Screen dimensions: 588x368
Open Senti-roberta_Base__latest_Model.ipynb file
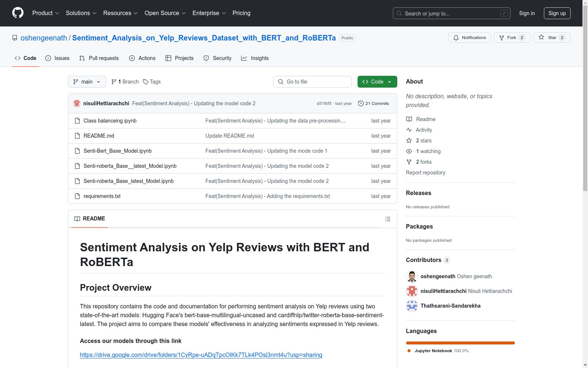(130, 166)
